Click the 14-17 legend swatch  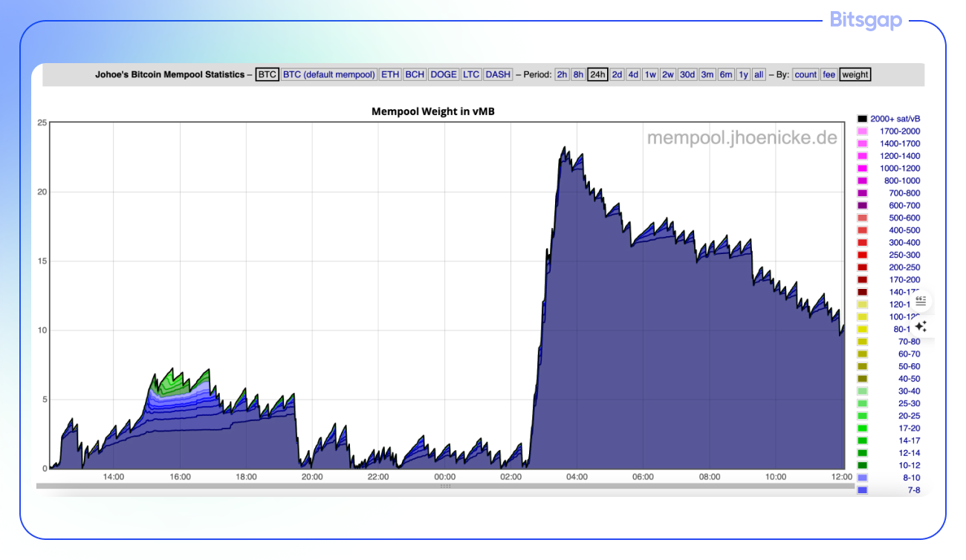[x=863, y=440]
